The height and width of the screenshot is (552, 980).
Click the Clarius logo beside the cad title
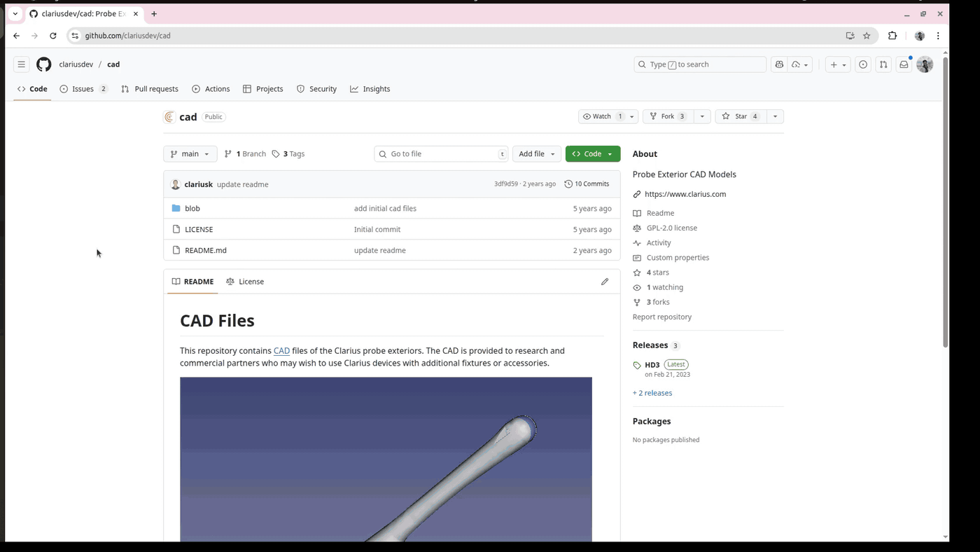point(169,117)
